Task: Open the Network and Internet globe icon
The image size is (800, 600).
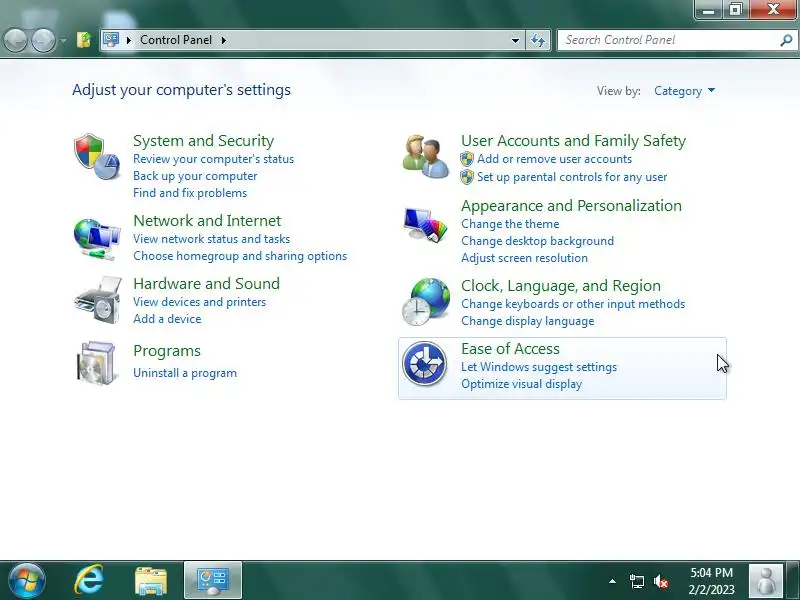Action: pyautogui.click(x=97, y=239)
